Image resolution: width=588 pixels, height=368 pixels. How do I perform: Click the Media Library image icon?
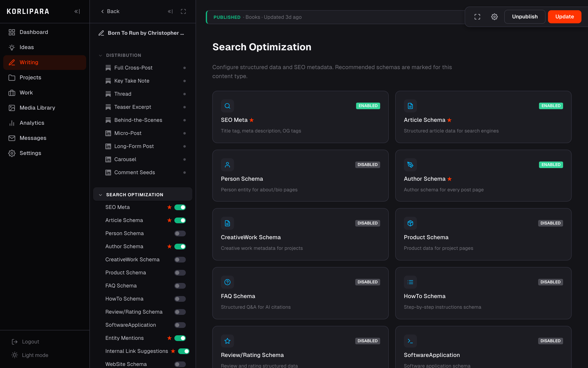(x=12, y=108)
